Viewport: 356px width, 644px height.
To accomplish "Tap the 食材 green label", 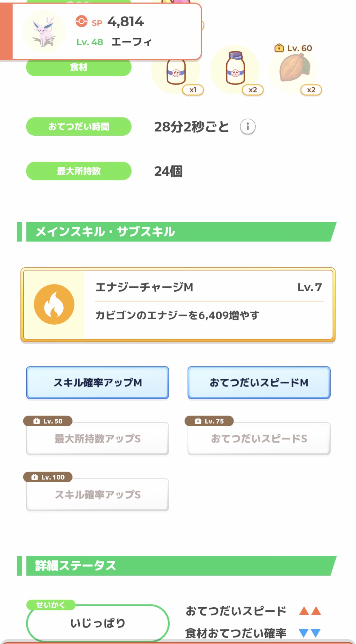I will 78,67.
